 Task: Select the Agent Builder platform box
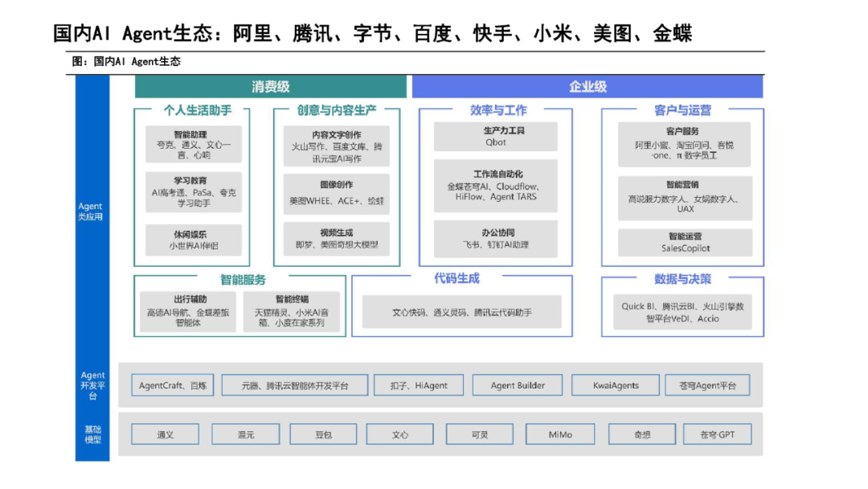[517, 385]
